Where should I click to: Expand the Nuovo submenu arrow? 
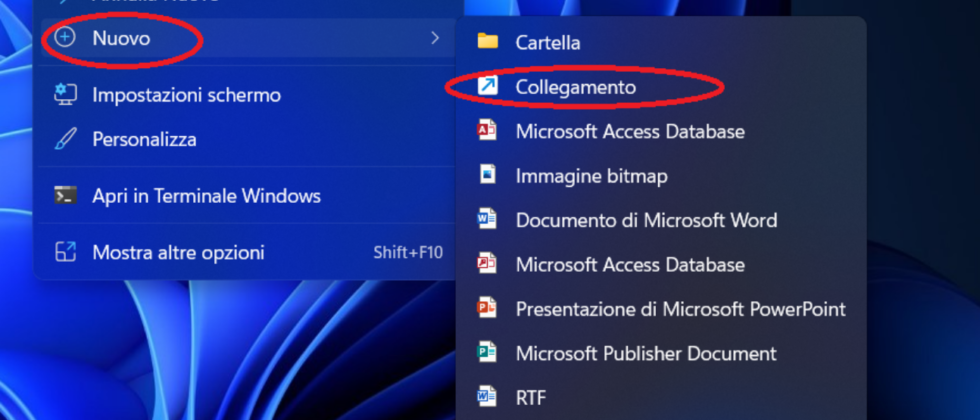point(435,38)
